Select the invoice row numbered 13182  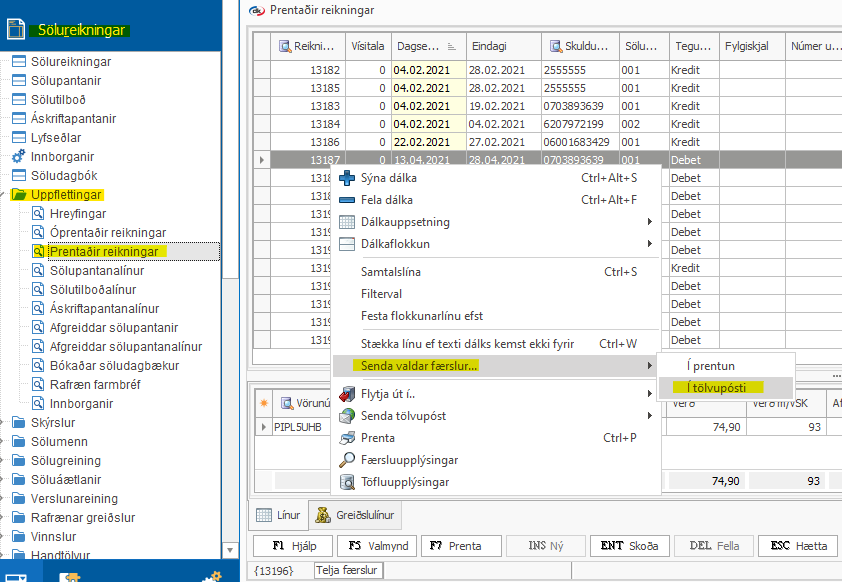[x=306, y=71]
